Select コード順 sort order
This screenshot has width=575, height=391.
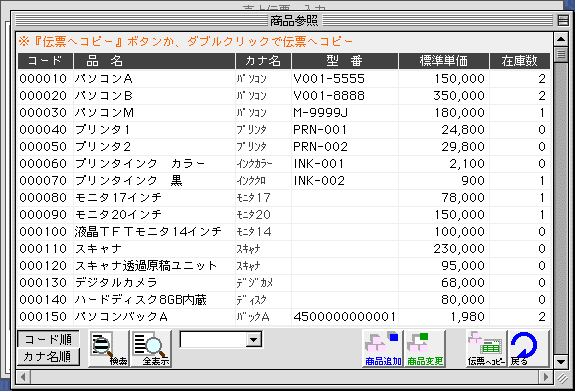click(x=48, y=340)
